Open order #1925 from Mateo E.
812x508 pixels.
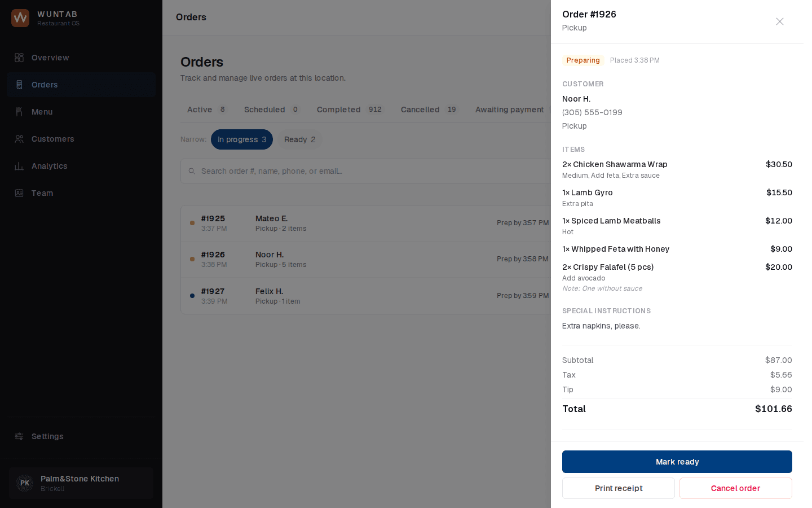(x=366, y=224)
